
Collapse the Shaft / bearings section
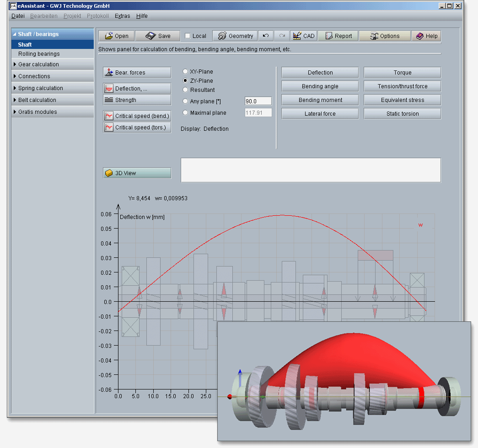[x=38, y=34]
